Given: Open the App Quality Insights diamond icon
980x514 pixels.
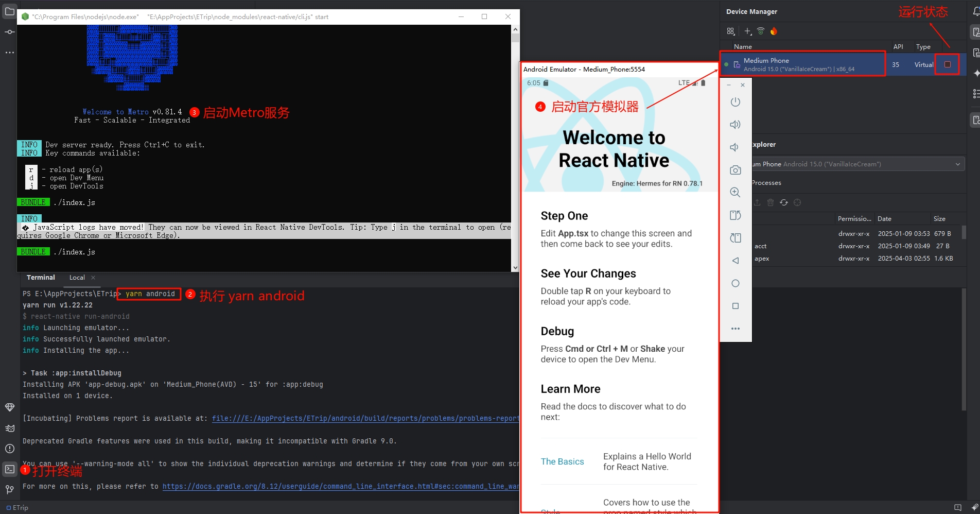Looking at the screenshot, I should tap(9, 407).
